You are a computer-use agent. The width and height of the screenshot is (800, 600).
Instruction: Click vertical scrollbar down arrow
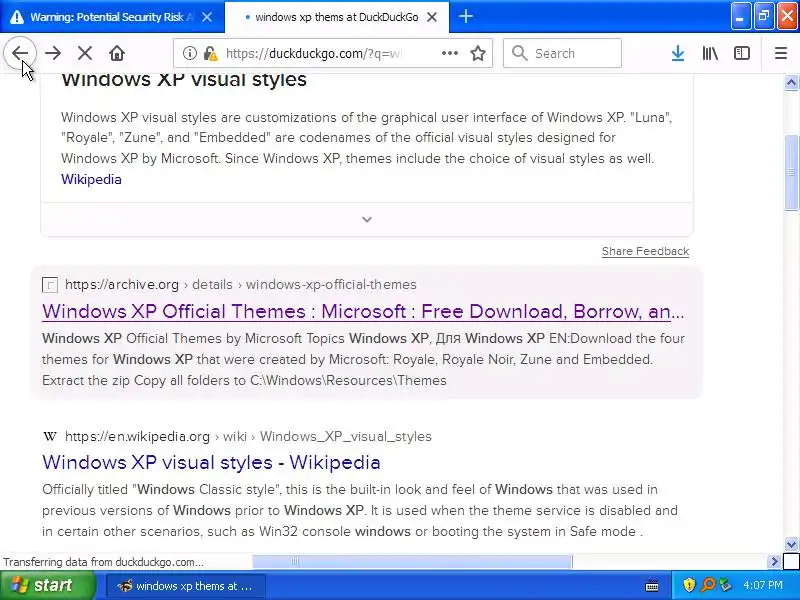(791, 544)
